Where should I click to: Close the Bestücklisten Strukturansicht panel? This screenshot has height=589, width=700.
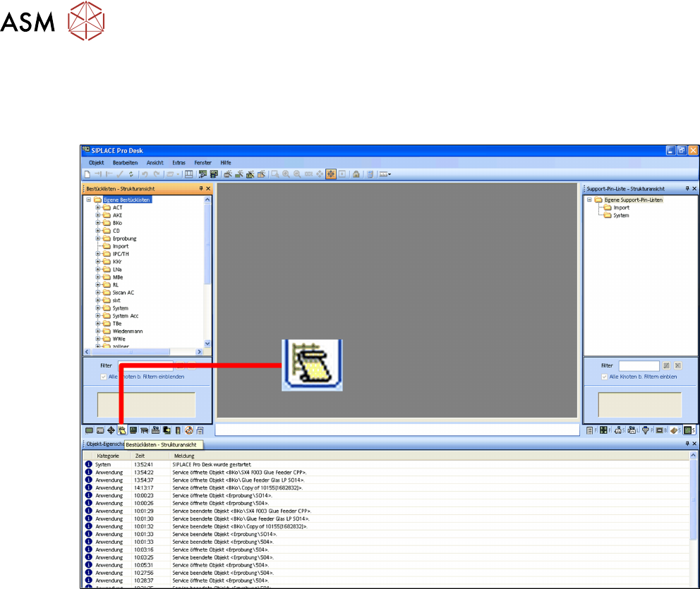(x=208, y=189)
